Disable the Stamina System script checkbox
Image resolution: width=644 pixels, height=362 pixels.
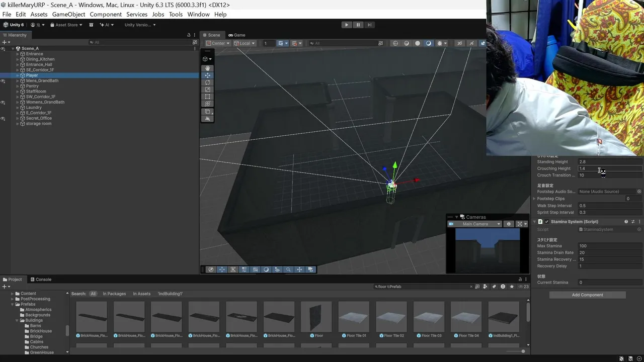[547, 222]
